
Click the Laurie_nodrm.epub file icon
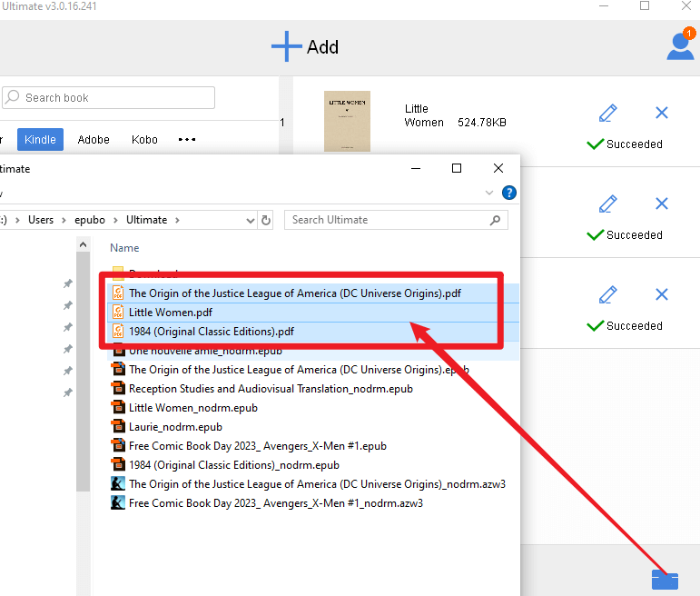click(x=118, y=426)
